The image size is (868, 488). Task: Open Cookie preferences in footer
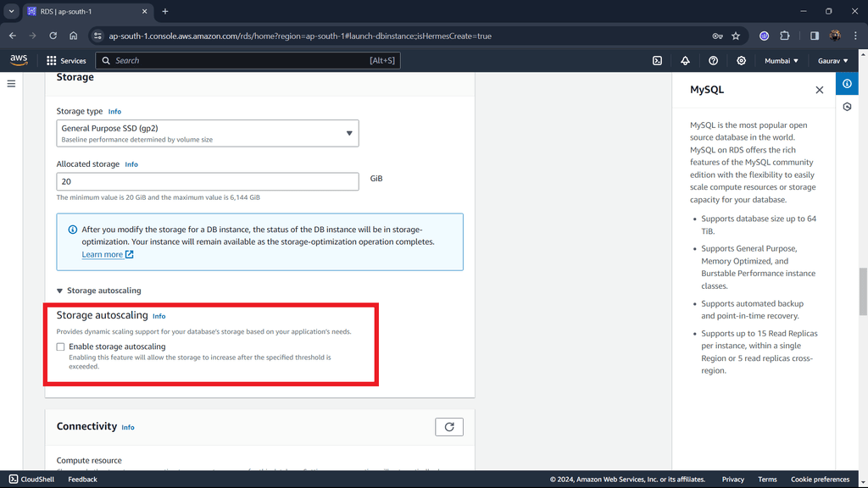point(820,480)
